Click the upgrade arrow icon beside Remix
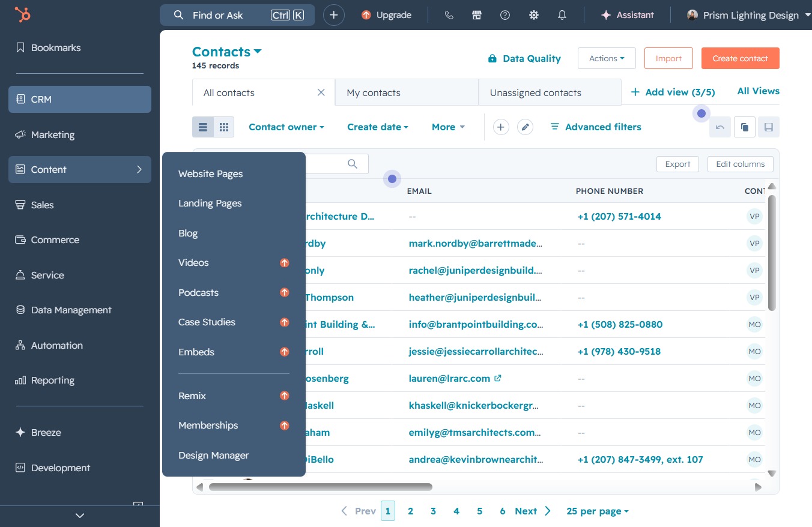 point(285,396)
